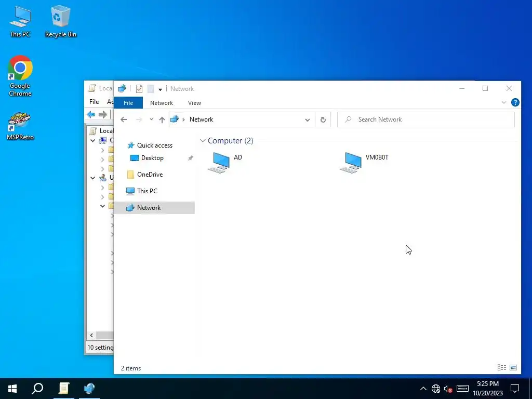This screenshot has height=399, width=532.
Task: Open the File tab in Network window
Action: pos(128,103)
